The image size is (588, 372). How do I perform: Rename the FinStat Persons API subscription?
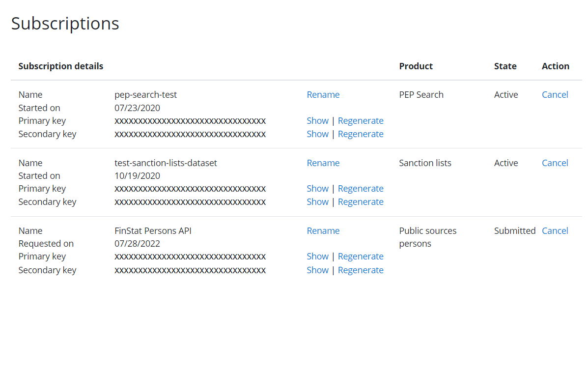pyautogui.click(x=323, y=231)
